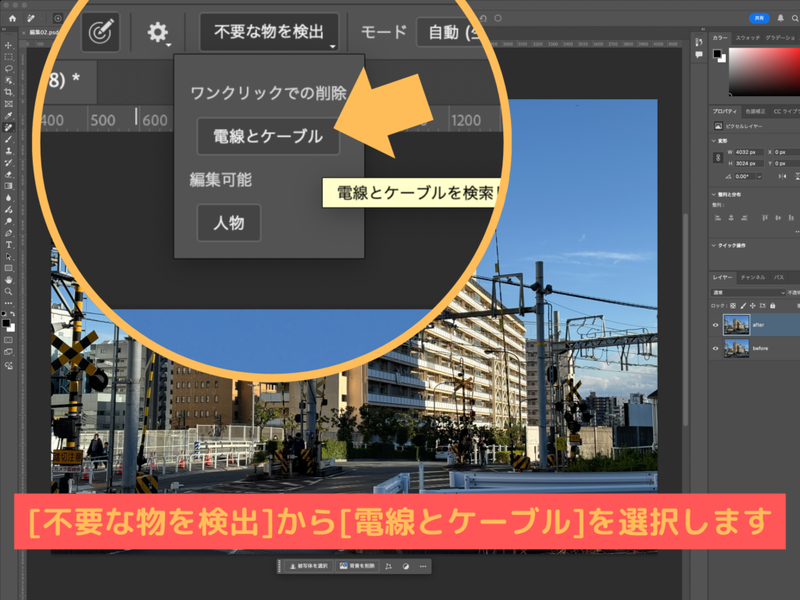The image size is (800, 600).
Task: Click the toolbar foreground color swatch
Action: click(6, 323)
